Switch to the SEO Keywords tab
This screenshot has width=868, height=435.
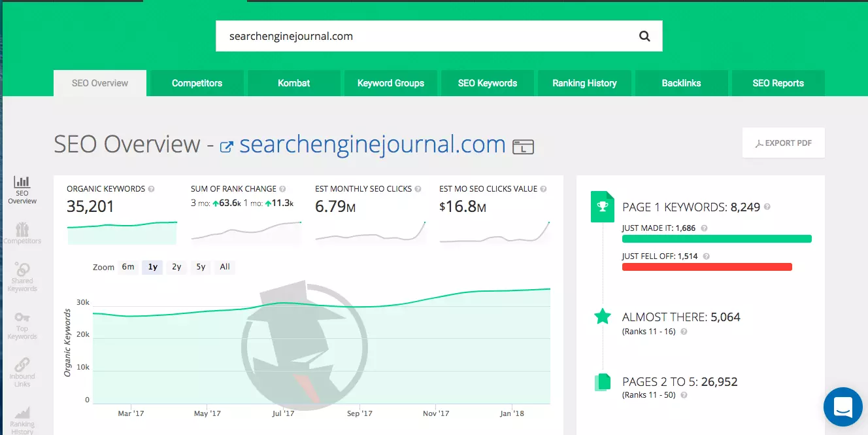[x=488, y=83]
